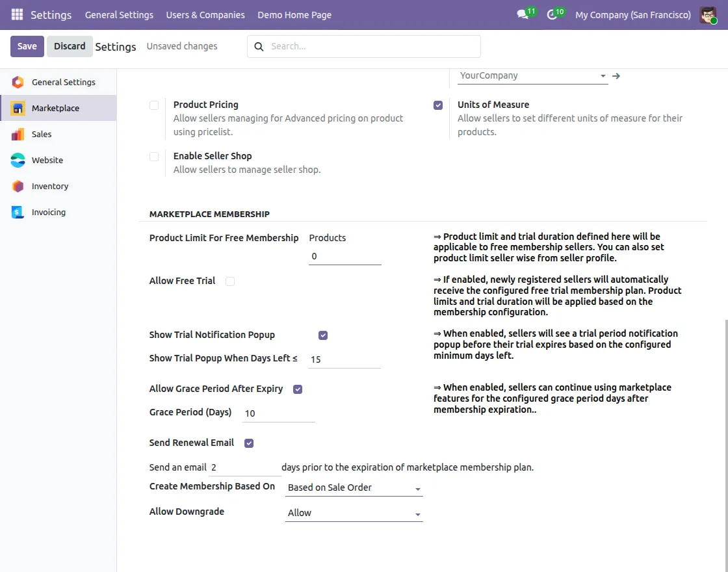Discard the unsaved changes
This screenshot has width=728, height=572.
tap(70, 46)
